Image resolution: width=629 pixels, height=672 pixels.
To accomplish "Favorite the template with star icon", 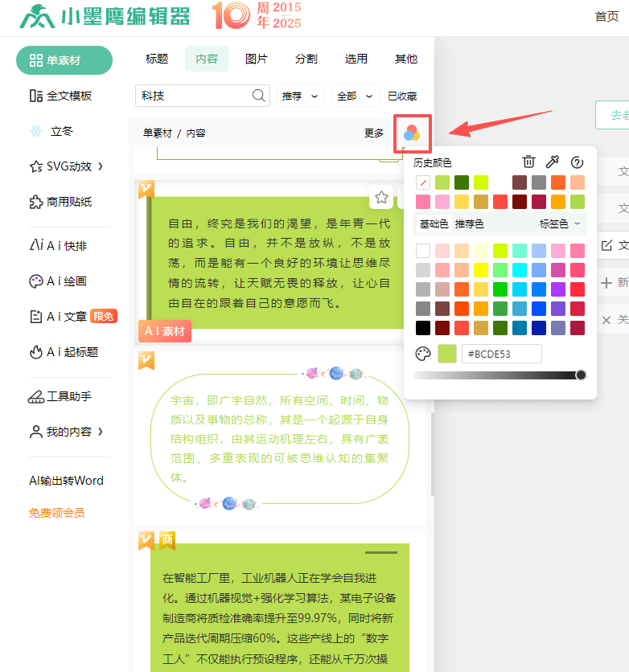I will click(381, 197).
